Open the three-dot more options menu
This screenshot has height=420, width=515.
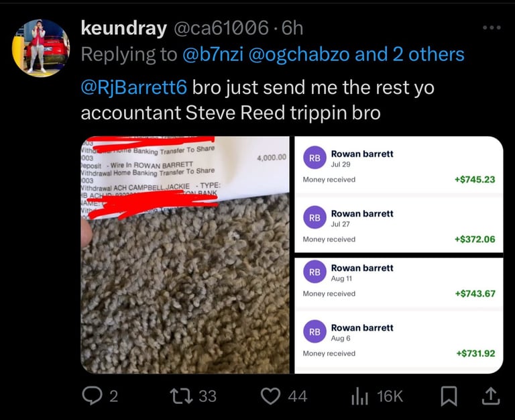coord(492,28)
